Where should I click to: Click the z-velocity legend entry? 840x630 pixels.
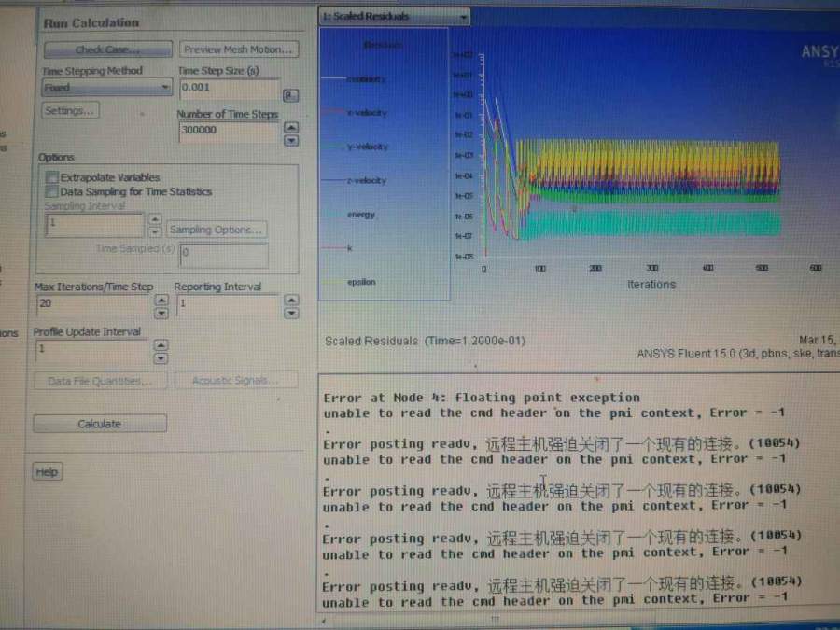coord(367,180)
